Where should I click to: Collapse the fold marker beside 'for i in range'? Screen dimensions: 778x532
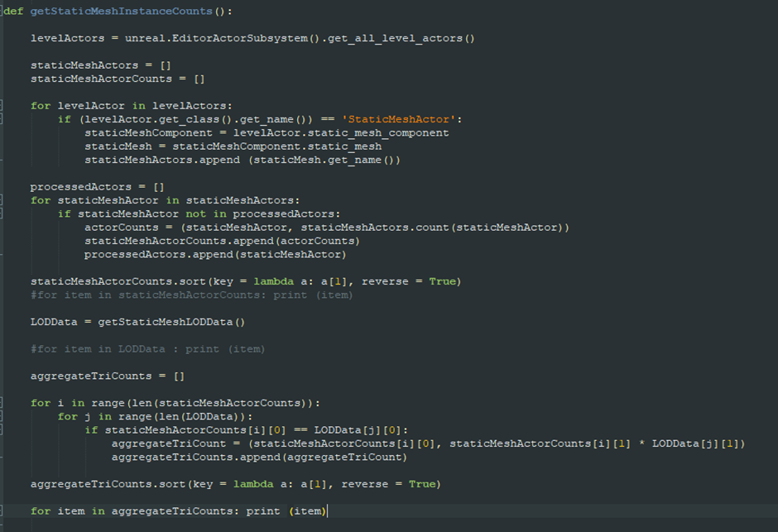click(x=1, y=402)
